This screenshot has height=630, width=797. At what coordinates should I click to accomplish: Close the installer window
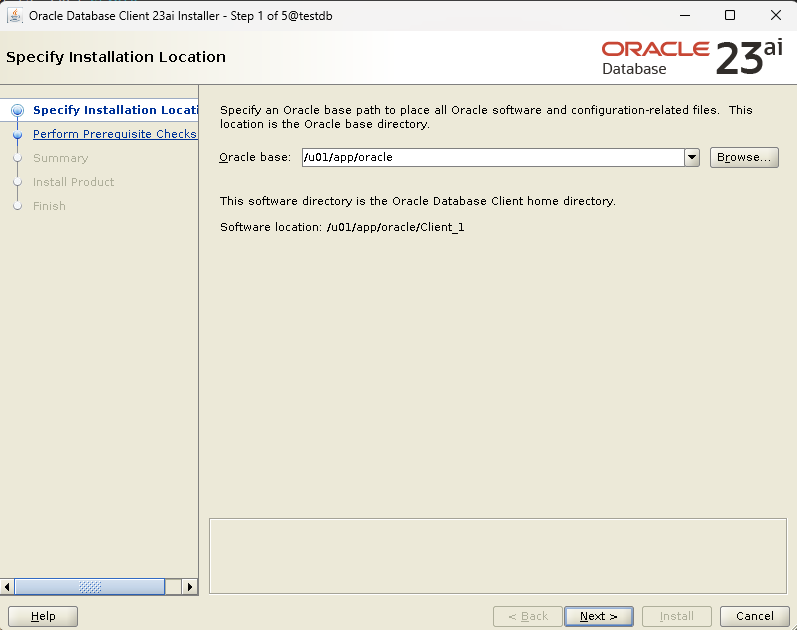(x=776, y=15)
